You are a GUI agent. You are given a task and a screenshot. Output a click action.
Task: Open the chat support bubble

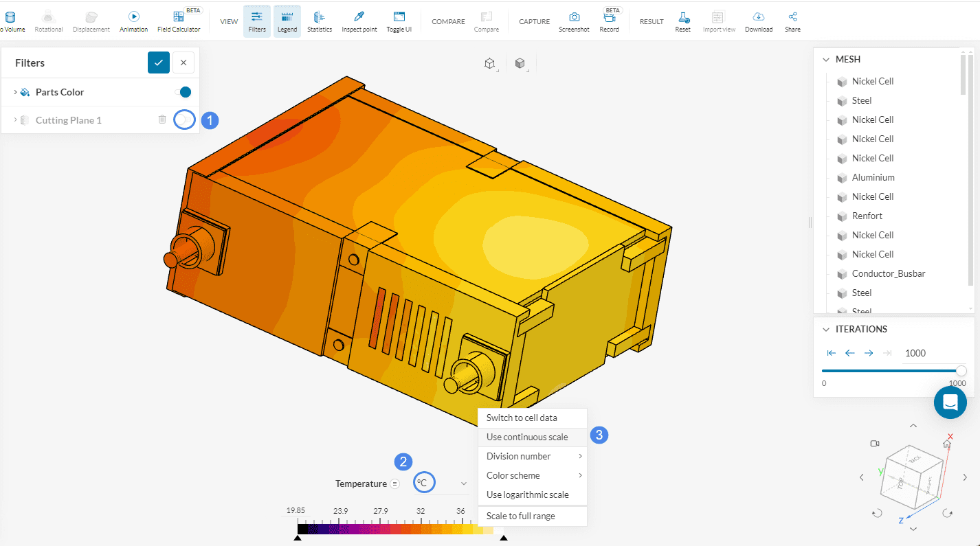950,402
